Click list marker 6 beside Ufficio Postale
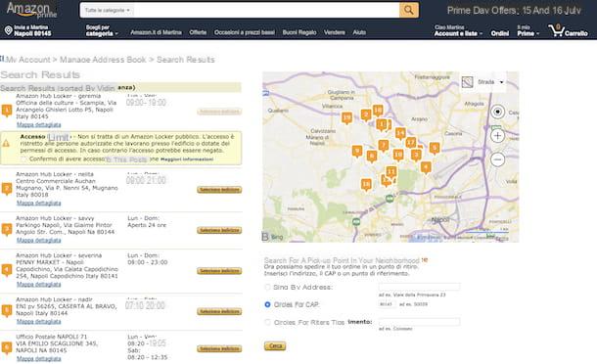 [x=7, y=347]
